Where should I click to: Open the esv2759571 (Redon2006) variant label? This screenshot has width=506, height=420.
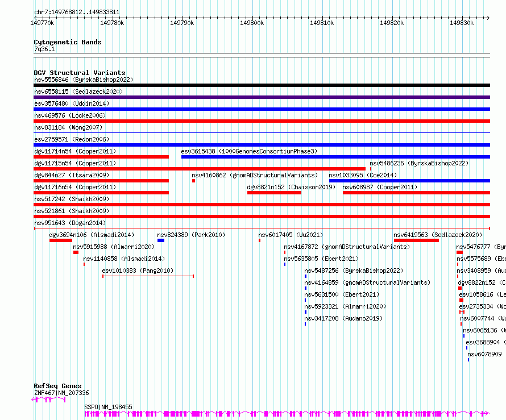click(72, 139)
